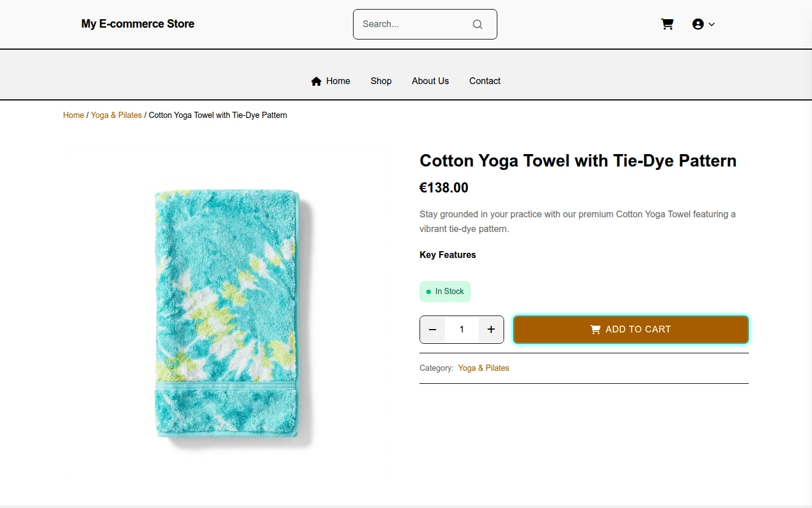Click the magnifier search icon
812x508 pixels.
point(478,24)
